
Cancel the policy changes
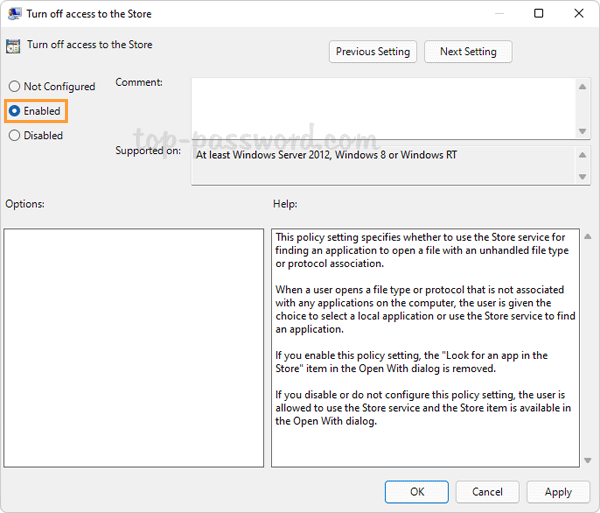(x=488, y=491)
